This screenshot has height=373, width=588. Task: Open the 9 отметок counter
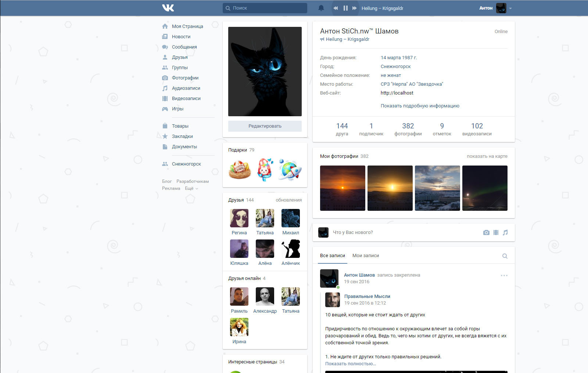pos(442,129)
